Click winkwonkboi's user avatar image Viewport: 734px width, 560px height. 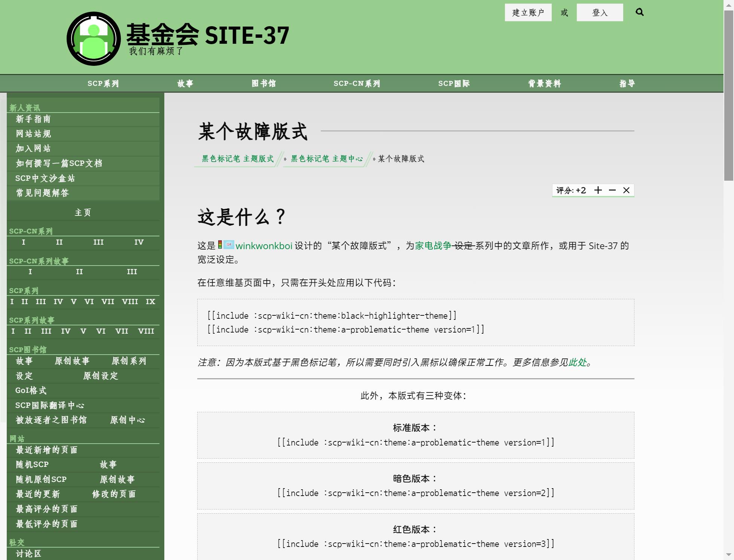click(x=229, y=245)
